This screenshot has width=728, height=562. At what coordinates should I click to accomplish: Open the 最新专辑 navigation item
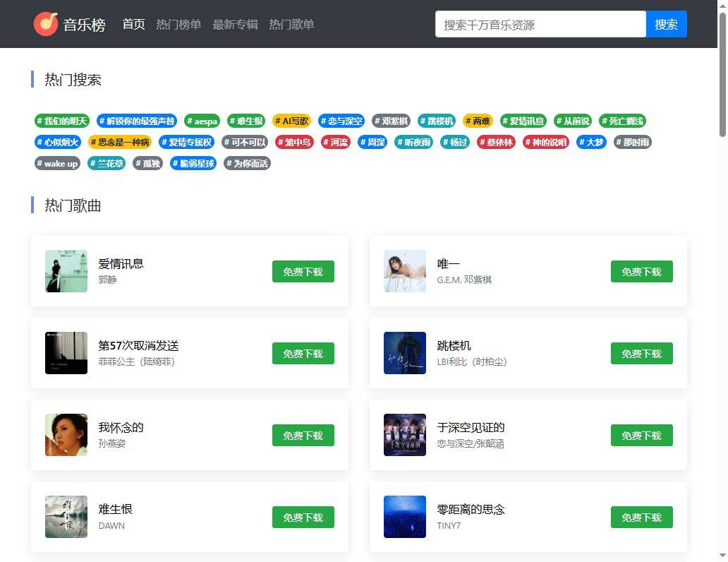pos(235,23)
